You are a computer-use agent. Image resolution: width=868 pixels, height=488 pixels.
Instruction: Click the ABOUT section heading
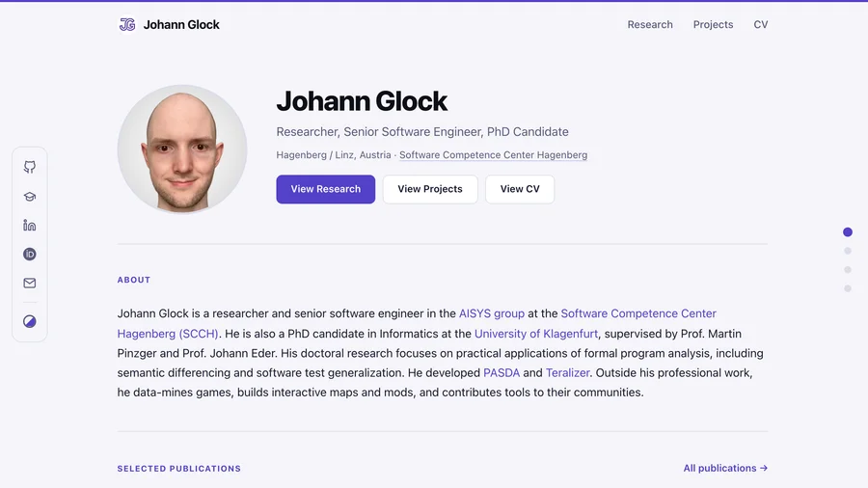point(134,280)
